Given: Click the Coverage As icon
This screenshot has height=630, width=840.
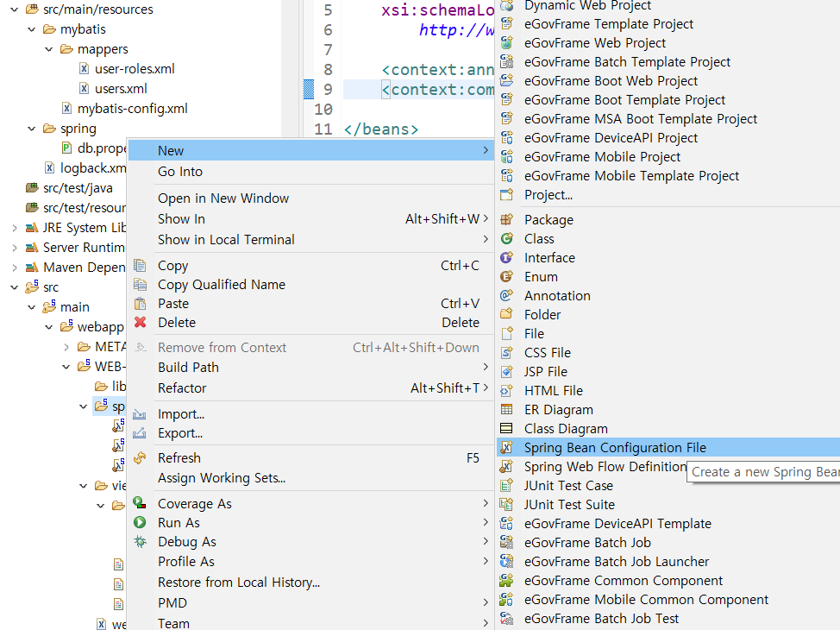Looking at the screenshot, I should [140, 503].
